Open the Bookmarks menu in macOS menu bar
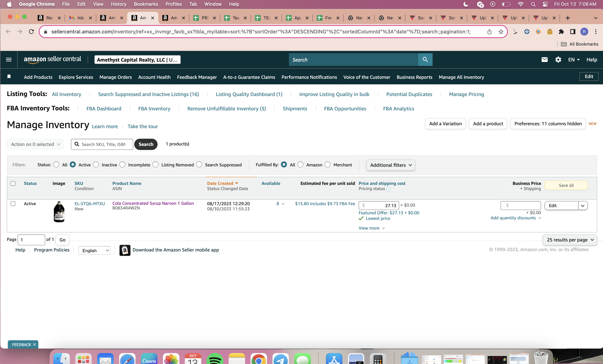603x364 pixels. (146, 4)
